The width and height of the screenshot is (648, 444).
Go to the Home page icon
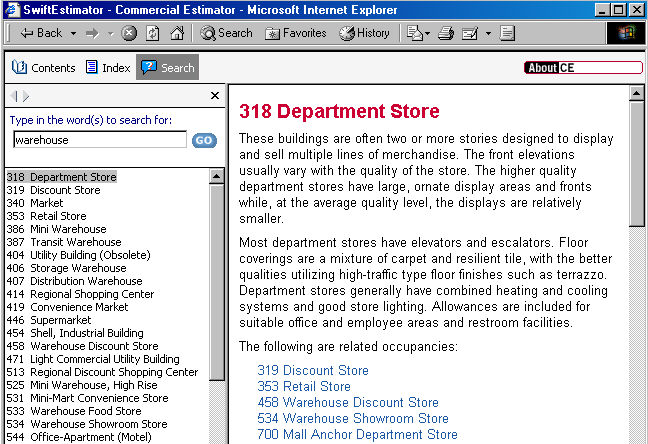pos(177,33)
